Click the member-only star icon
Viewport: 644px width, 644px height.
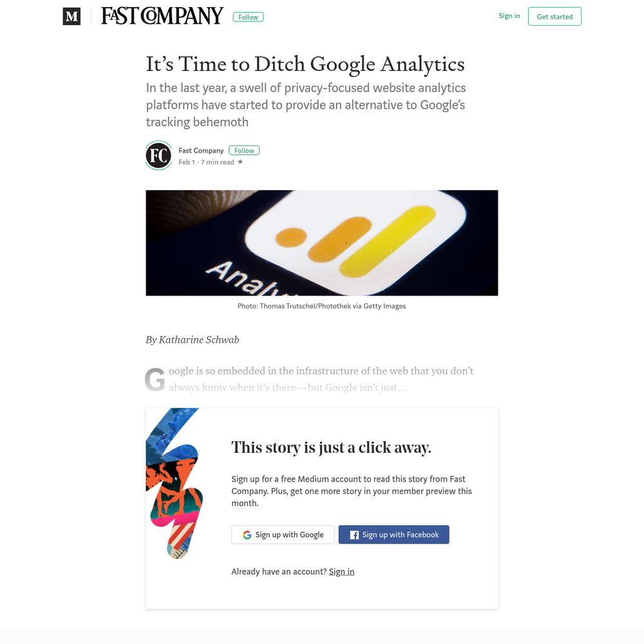click(x=240, y=162)
